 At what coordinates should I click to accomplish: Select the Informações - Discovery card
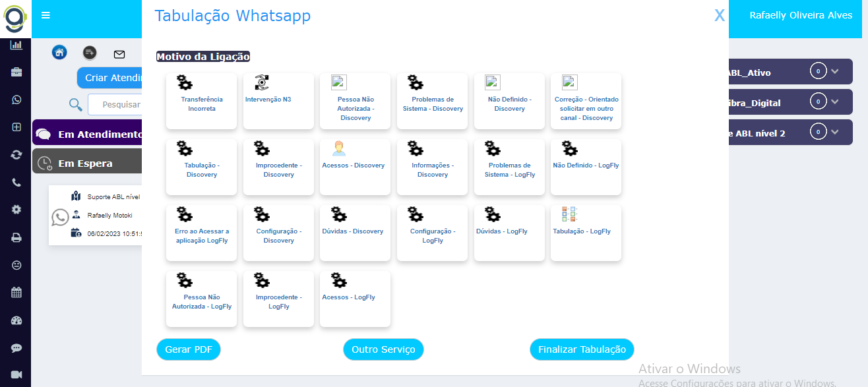(432, 167)
